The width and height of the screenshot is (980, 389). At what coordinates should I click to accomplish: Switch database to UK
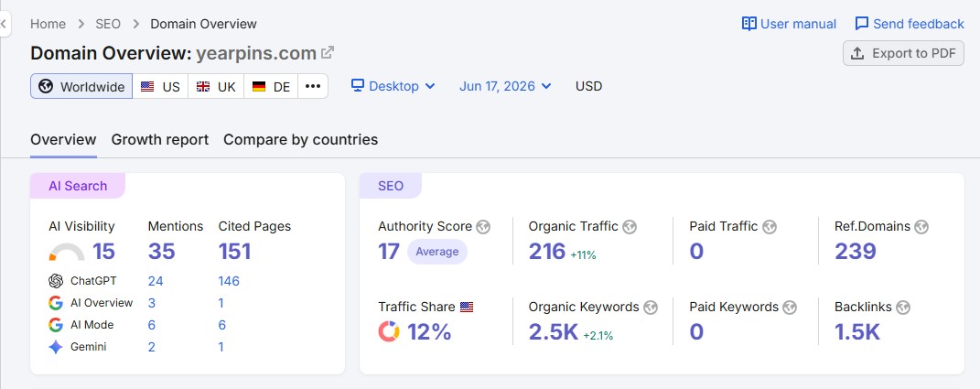(216, 86)
